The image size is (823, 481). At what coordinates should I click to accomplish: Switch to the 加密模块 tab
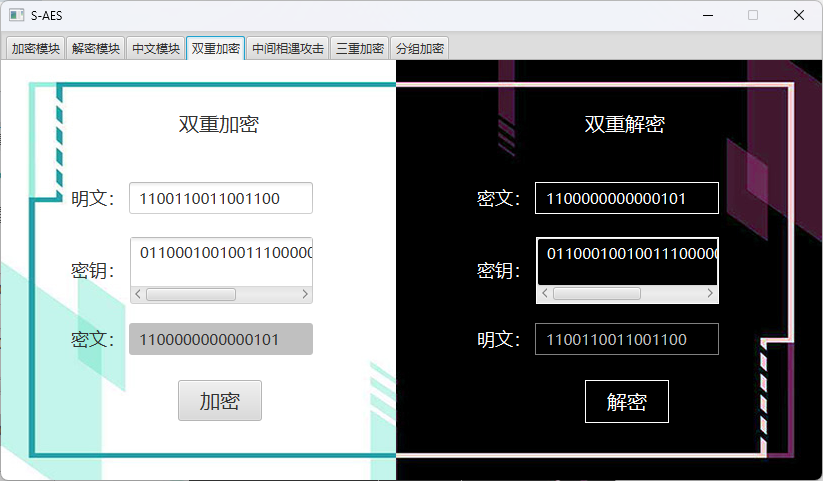pyautogui.click(x=36, y=48)
